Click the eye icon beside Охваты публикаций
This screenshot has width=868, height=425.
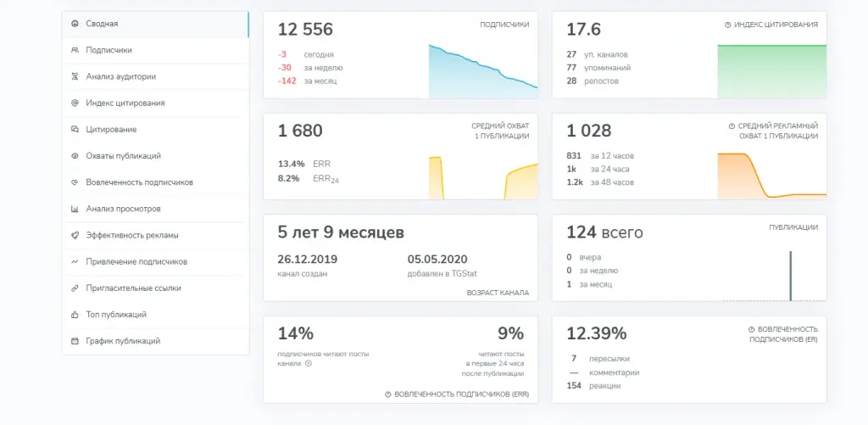coord(75,156)
